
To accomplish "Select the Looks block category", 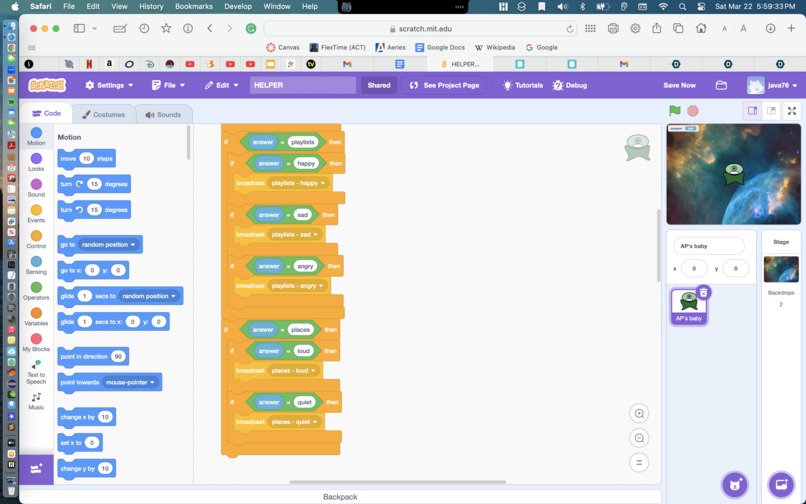I will 36,162.
